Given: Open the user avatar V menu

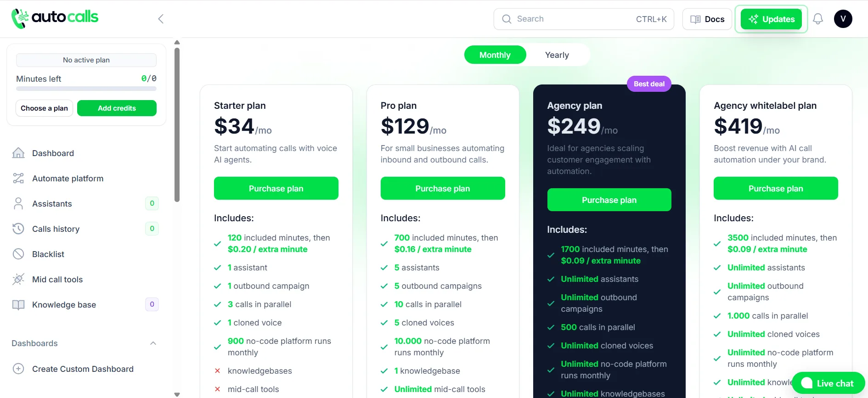Looking at the screenshot, I should click(x=843, y=19).
